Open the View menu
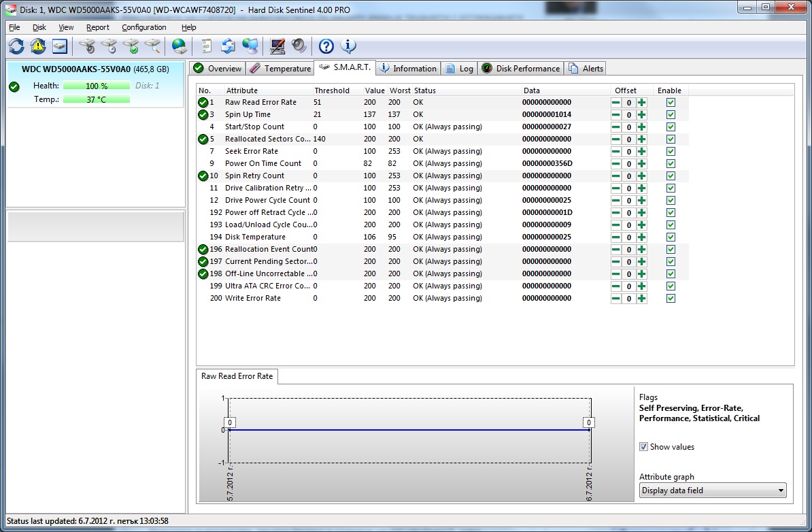This screenshot has width=812, height=532. pos(66,27)
